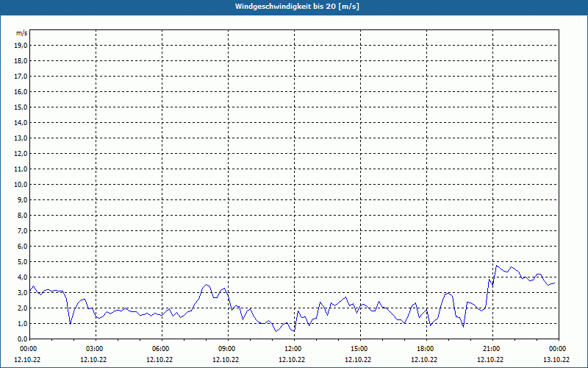Click the "12.10.22" date under 12:00
Viewport: 588px width, 368px height.
pos(292,359)
